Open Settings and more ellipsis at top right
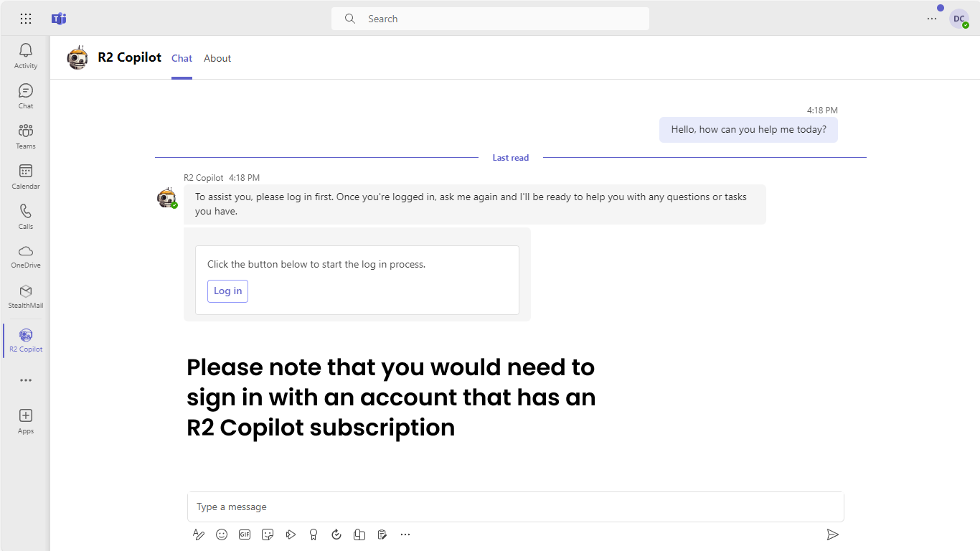 932,19
